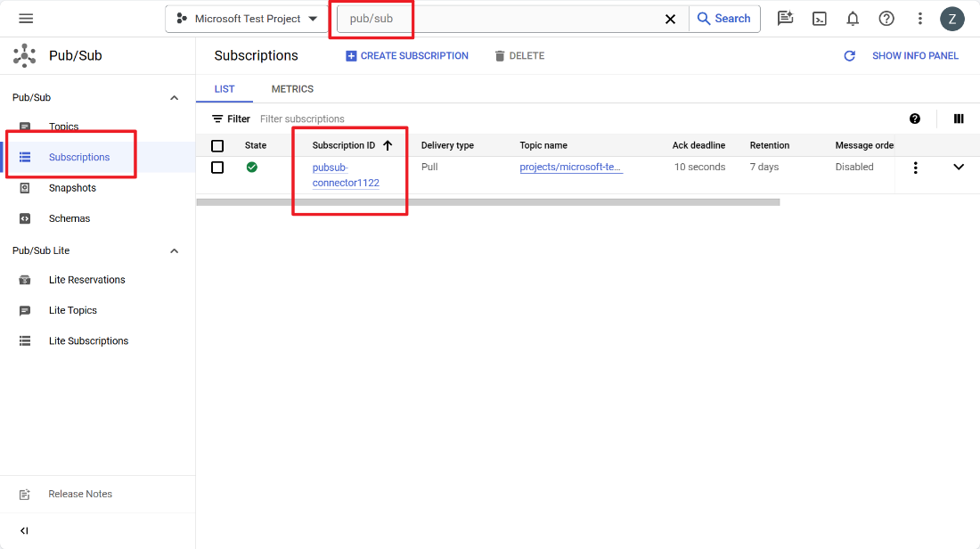This screenshot has width=980, height=549.
Task: Click the Filter icon label
Action: pos(231,119)
